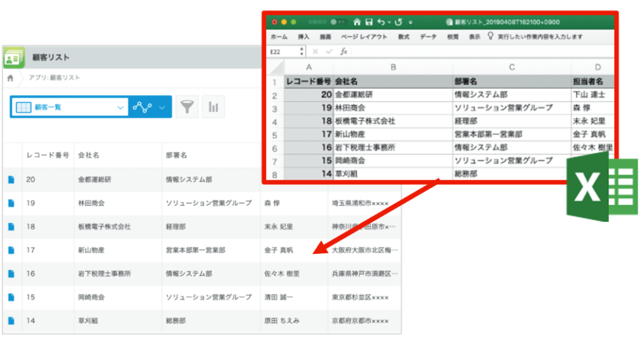Viewport: 644px width, 340px height.
Task: Click the bar chart aggregate icon
Action: pos(213,107)
